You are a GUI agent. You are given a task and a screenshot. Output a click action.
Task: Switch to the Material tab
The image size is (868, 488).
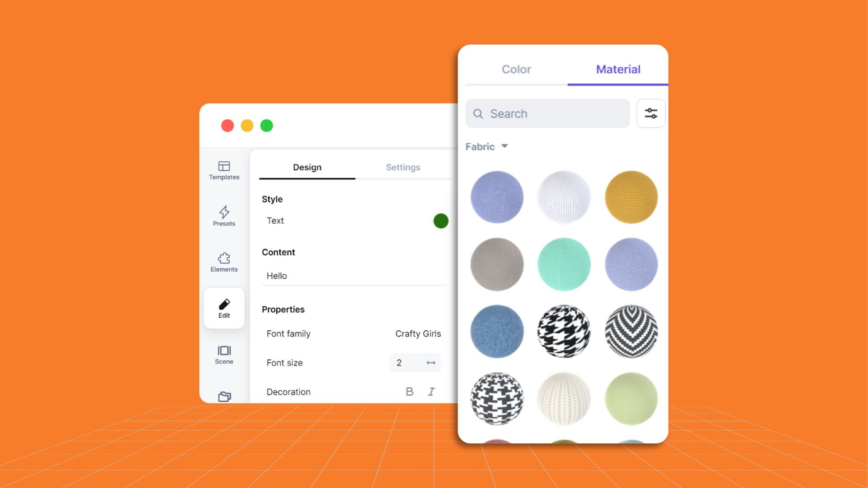pos(618,70)
